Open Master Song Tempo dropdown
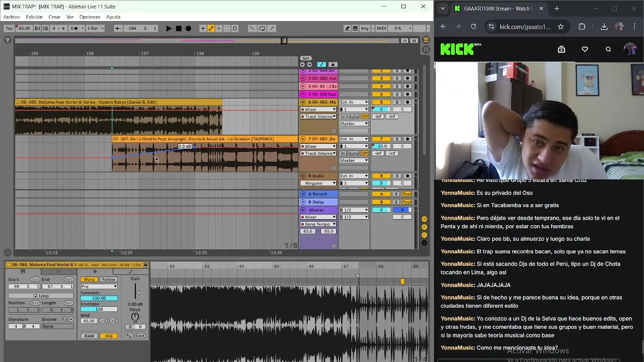Viewport: 644px width, 362px height. pyautogui.click(x=318, y=224)
